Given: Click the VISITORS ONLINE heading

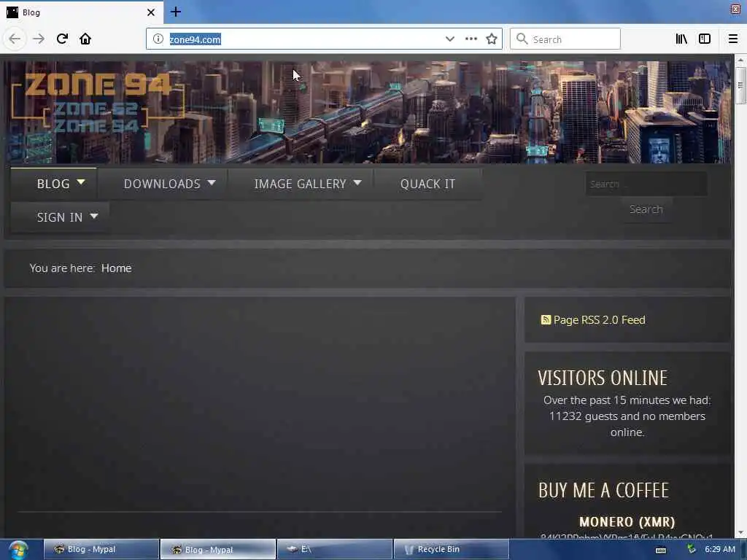Looking at the screenshot, I should [x=603, y=378].
